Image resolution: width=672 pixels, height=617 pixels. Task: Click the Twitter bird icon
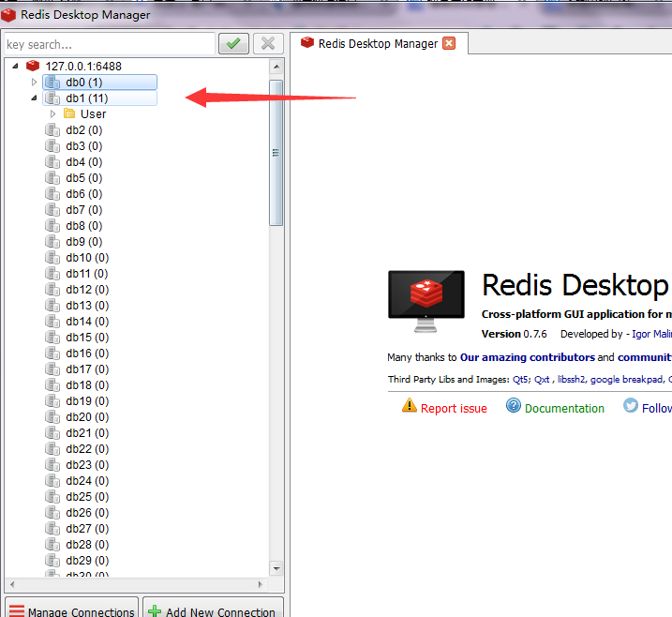631,405
